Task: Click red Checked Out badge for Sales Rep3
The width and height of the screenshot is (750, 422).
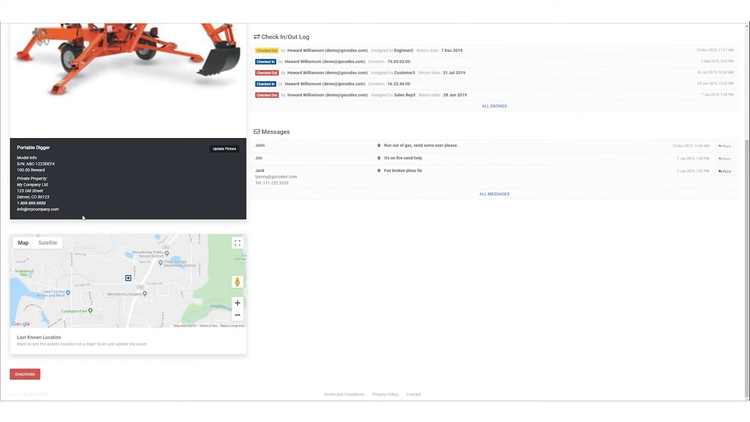Action: click(x=266, y=95)
